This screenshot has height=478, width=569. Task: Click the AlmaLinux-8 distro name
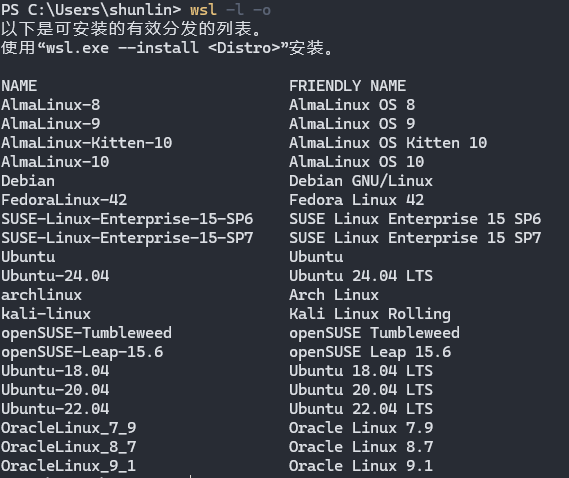coord(50,105)
